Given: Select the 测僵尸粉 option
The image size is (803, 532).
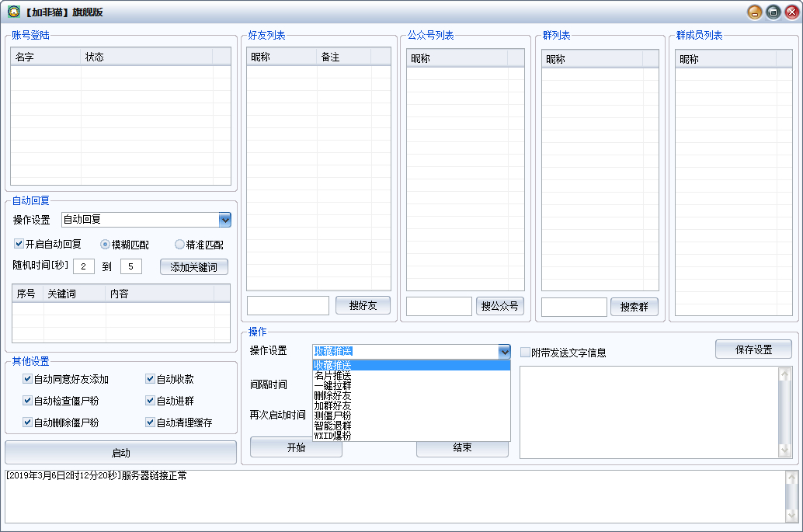Looking at the screenshot, I should click(332, 416).
